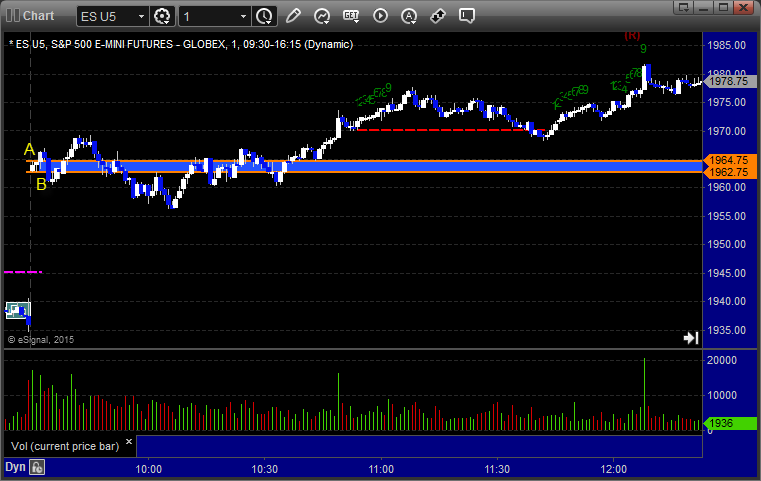Click the diamond tag toolbar icon
Viewport: 761px width, 481px height.
438,16
